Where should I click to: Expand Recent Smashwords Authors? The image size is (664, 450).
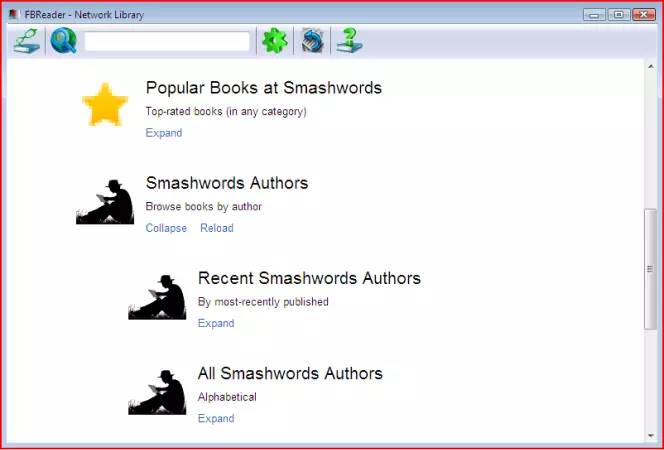[216, 323]
